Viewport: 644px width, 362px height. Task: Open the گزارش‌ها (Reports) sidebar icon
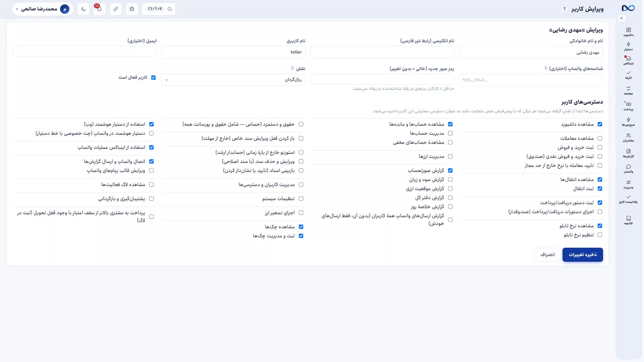628,153
